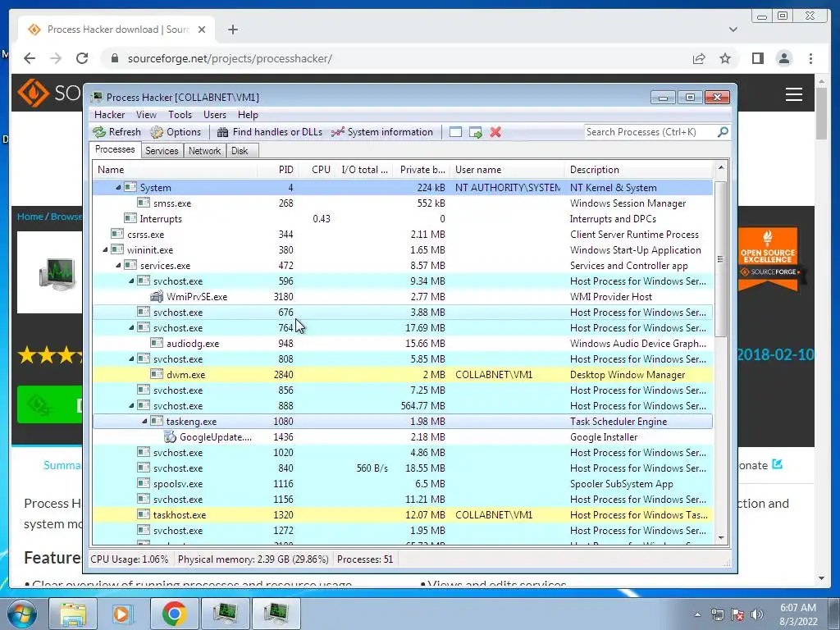Switch to the Network tab
Screen dimensions: 840x630
pyautogui.click(x=204, y=151)
